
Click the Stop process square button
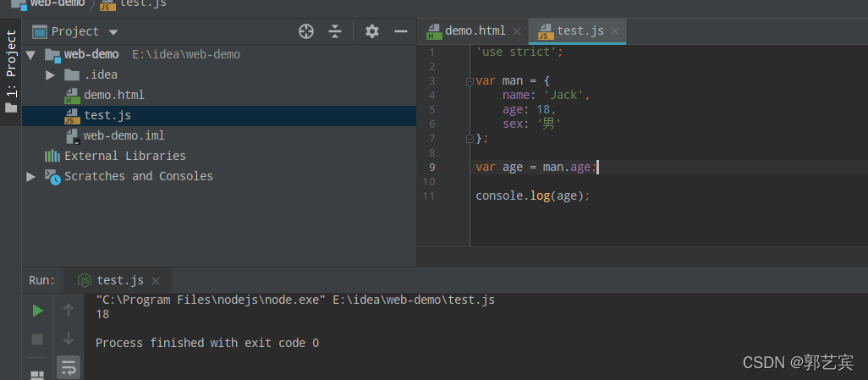[37, 339]
